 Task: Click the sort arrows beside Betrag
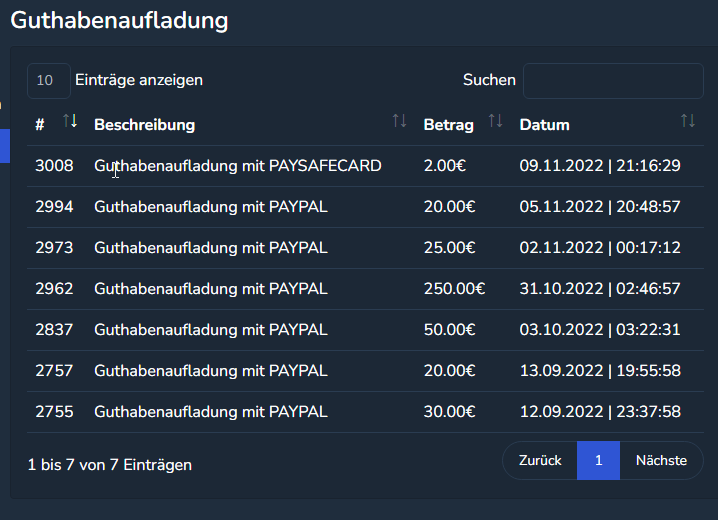[495, 121]
